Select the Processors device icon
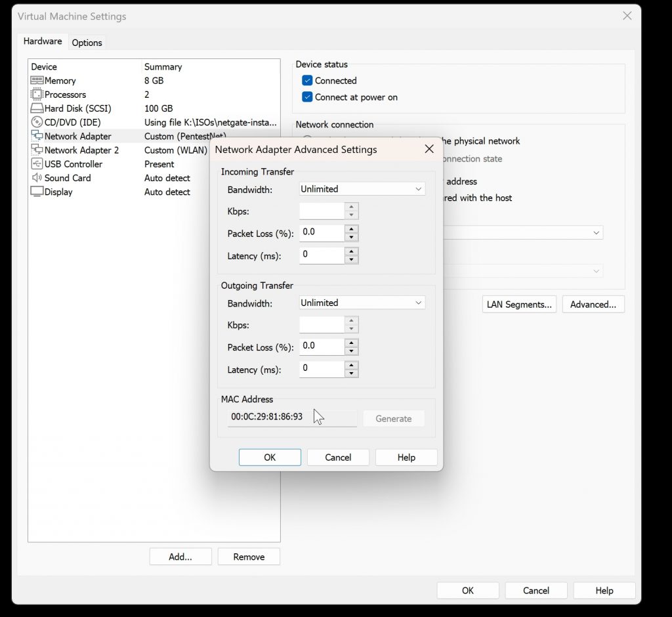Screen dimensions: 672x617 coord(37,95)
